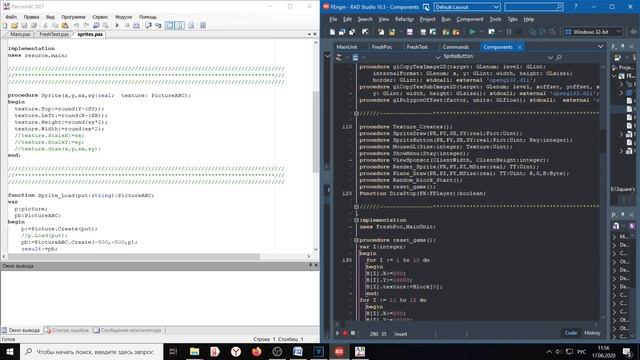Viewport: 640px width, 360px height.
Task: Click the macro play triangle in editor status bar
Action: click(338, 333)
